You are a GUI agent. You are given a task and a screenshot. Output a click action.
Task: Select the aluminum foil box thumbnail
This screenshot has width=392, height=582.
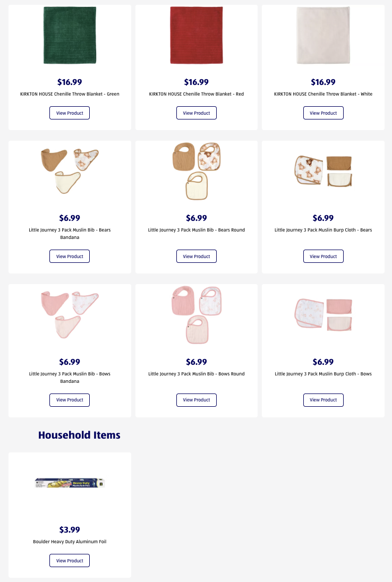70,483
